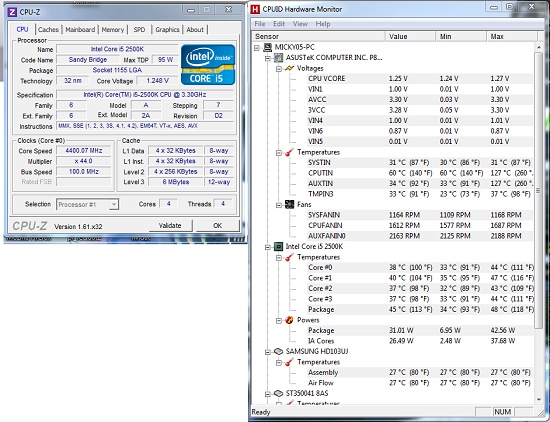Open the Graphics tab in CPU-Z
Image resolution: width=550 pixels, height=422 pixels.
[x=167, y=29]
